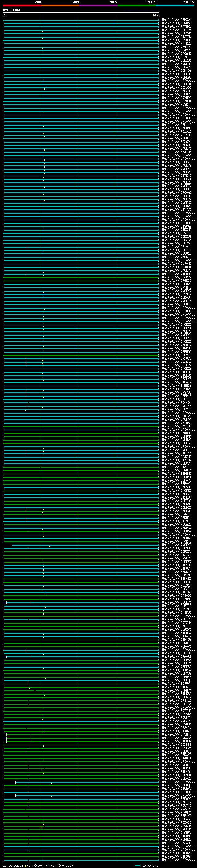This screenshot has width=197, height=868.
Task: Select the UniRef100_P21801 hit label
Action: tap(176, 40)
